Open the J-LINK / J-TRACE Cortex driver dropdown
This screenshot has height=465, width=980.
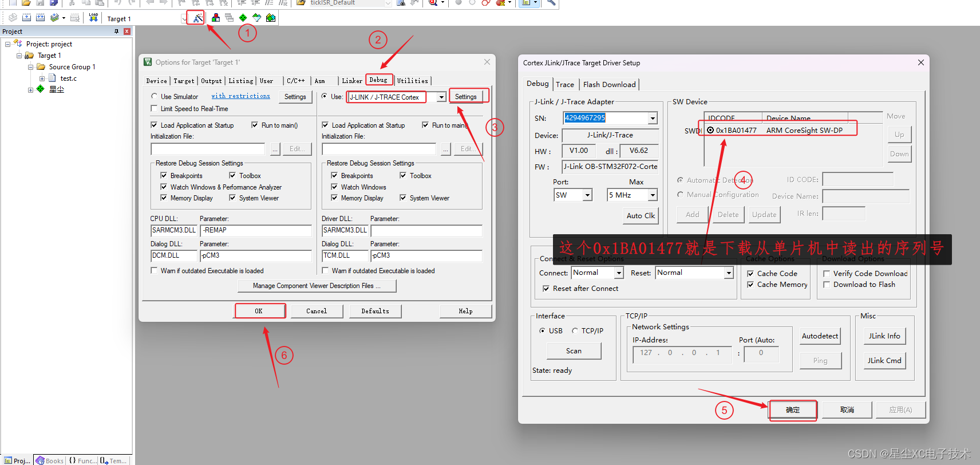click(x=441, y=97)
